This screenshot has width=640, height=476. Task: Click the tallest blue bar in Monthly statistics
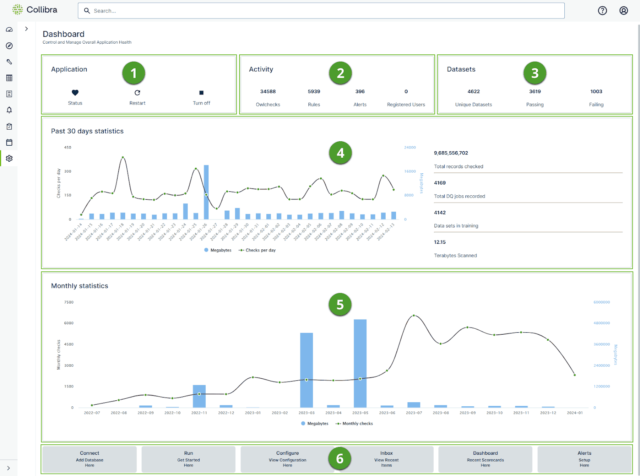360,363
